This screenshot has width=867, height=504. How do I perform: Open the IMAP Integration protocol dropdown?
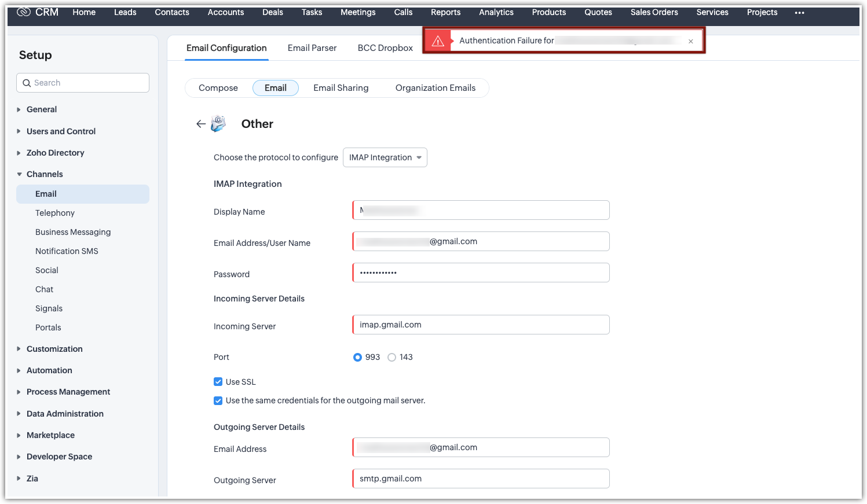click(x=385, y=157)
